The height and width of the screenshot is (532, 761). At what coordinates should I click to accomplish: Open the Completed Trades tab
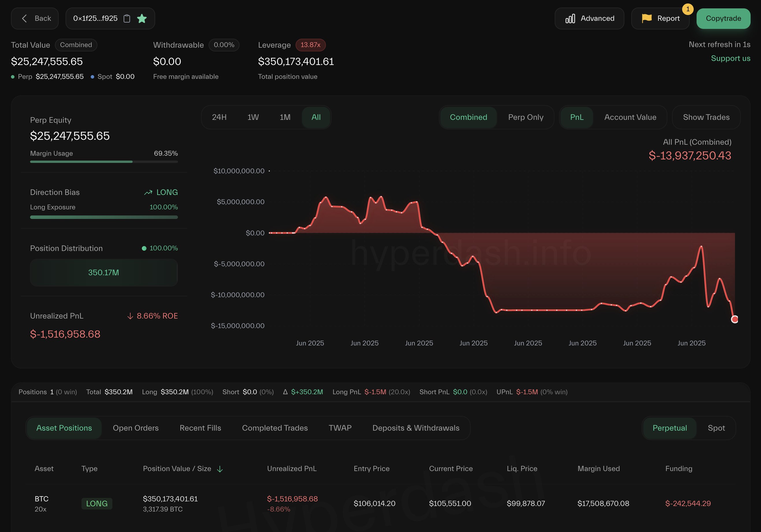275,428
